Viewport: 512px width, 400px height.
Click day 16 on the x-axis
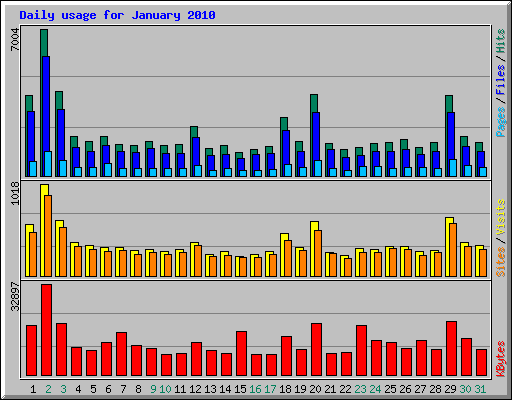click(255, 389)
